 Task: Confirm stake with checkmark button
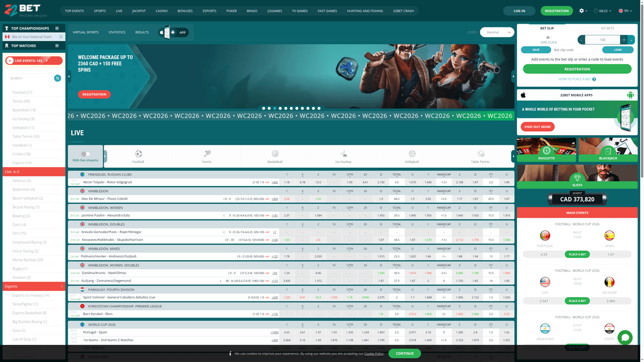point(631,40)
